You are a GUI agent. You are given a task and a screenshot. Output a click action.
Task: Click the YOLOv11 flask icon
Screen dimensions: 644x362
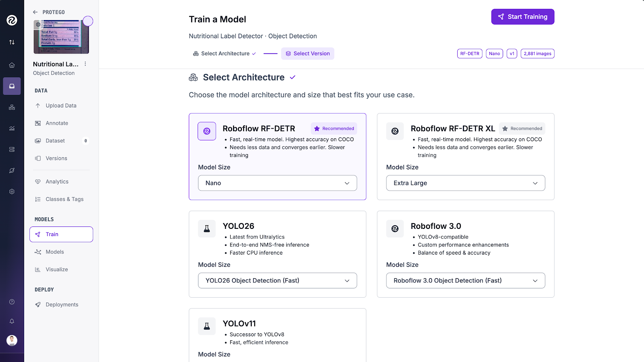click(207, 326)
